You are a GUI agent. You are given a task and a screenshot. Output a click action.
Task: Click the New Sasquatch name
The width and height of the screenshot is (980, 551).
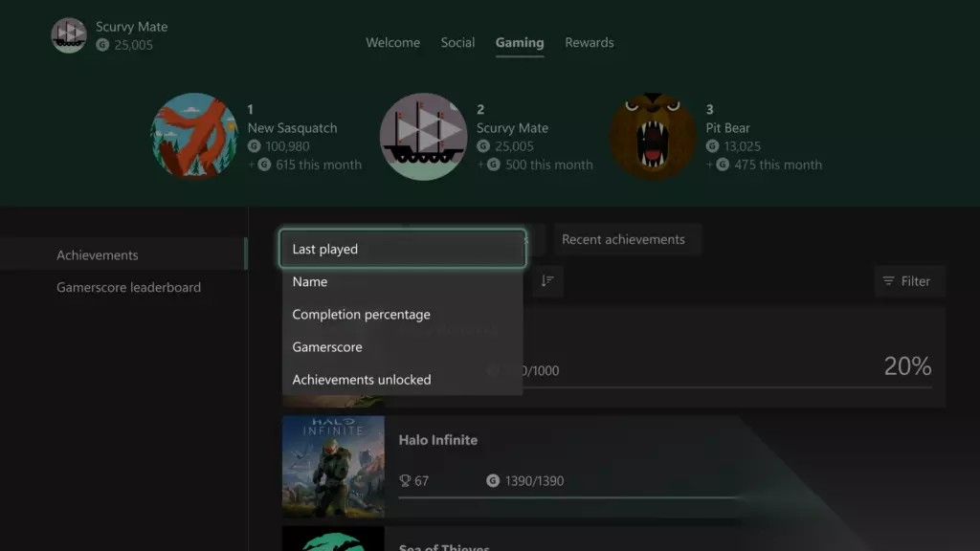292,127
